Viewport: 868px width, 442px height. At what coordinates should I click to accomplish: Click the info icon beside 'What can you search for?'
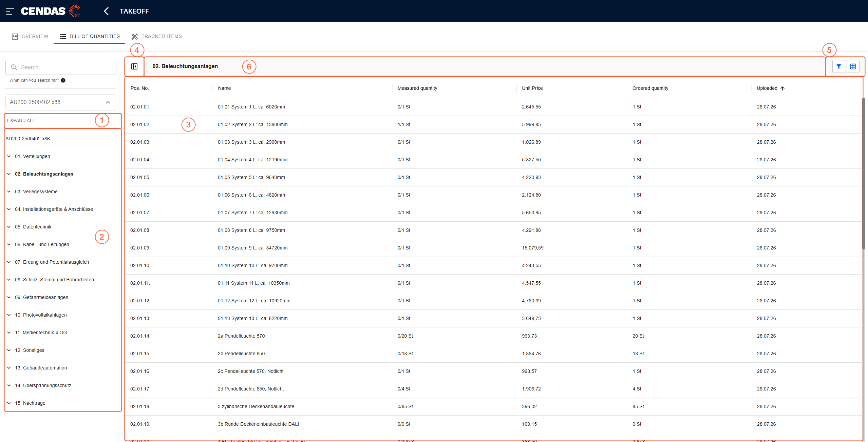point(63,80)
